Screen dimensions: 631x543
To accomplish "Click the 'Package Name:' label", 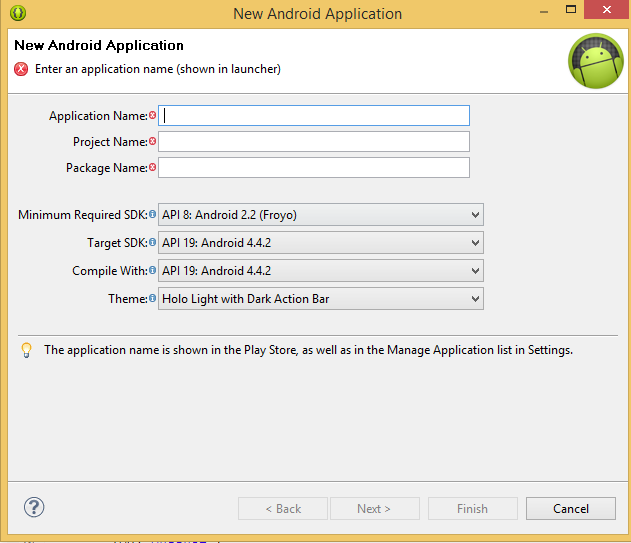I will pyautogui.click(x=107, y=168).
